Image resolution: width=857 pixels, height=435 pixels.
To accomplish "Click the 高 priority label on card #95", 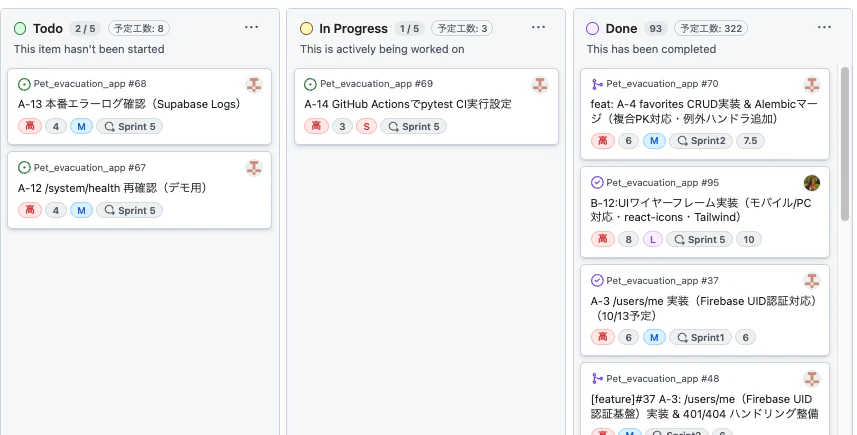I will pyautogui.click(x=603, y=239).
